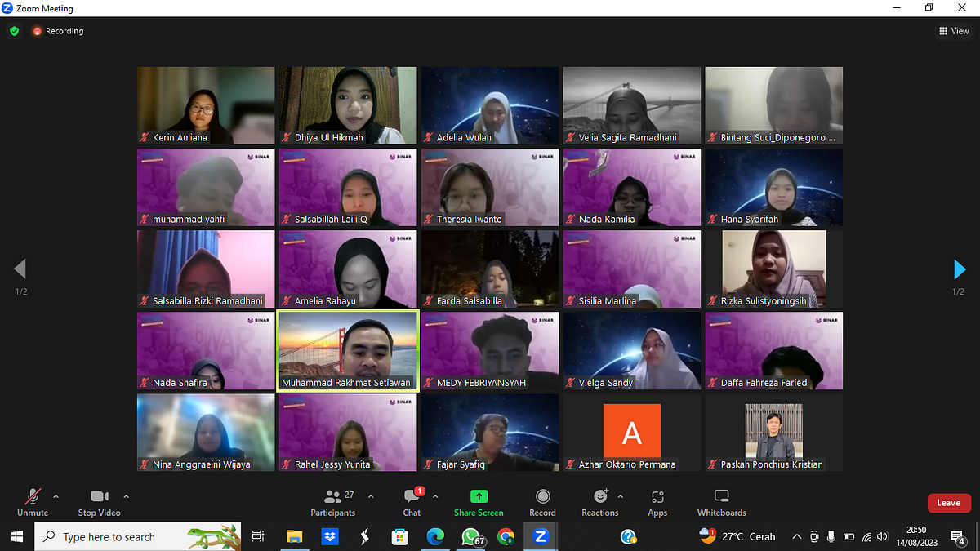Viewport: 980px width, 551px height.
Task: Click the Record button in the toolbar
Action: (542, 503)
